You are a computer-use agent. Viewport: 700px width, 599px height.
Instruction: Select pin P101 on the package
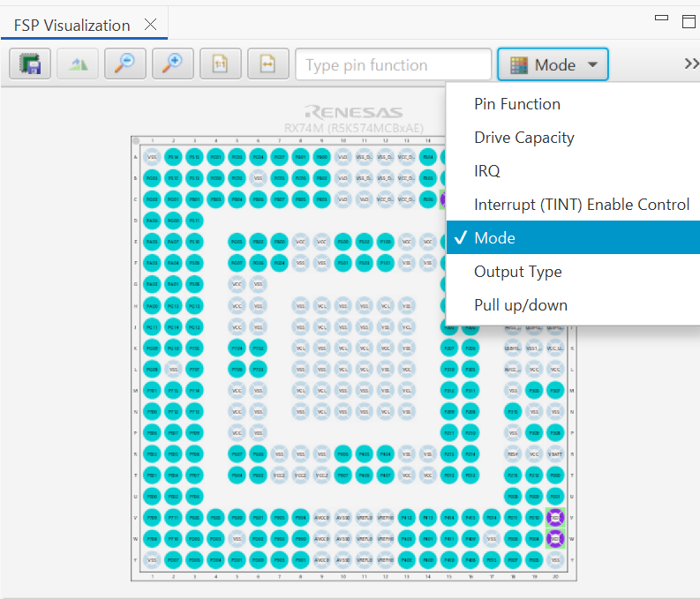pos(385,263)
